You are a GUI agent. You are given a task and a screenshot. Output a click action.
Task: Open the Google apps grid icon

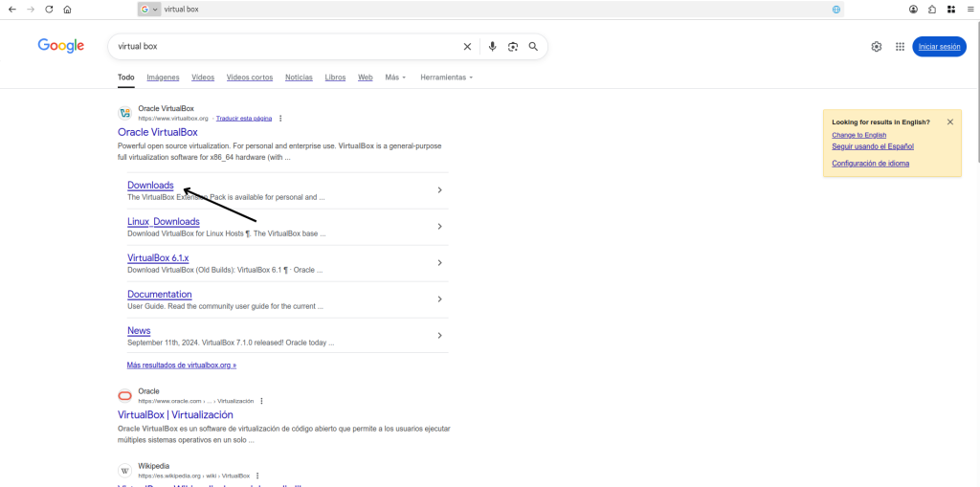pos(900,46)
